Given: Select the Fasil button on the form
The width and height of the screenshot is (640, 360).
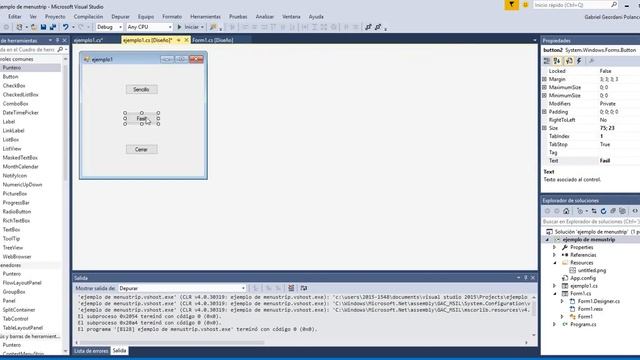Looking at the screenshot, I should click(x=142, y=118).
